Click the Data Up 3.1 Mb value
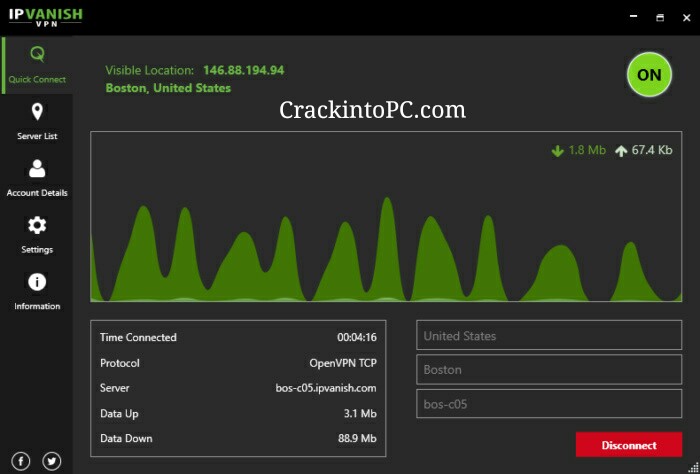Image resolution: width=700 pixels, height=474 pixels. tap(360, 414)
